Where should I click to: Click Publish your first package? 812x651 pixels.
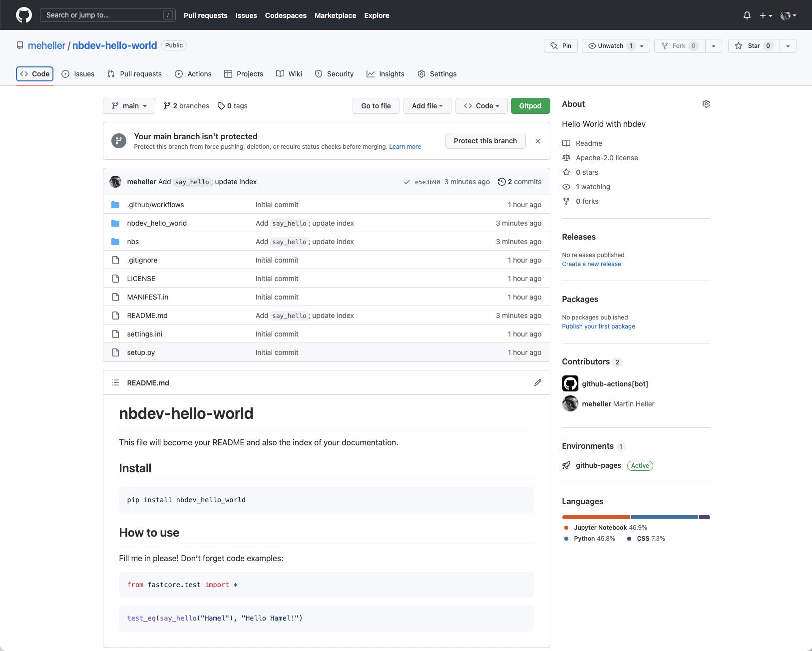[x=598, y=326]
